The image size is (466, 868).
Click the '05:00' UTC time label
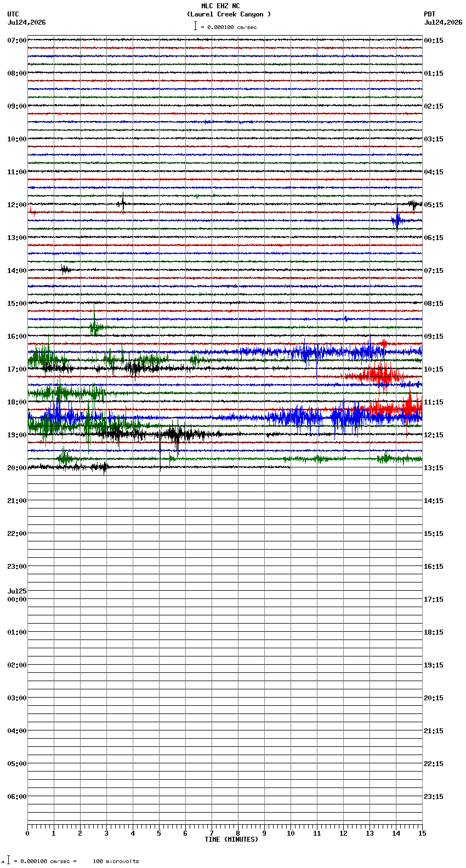[17, 764]
